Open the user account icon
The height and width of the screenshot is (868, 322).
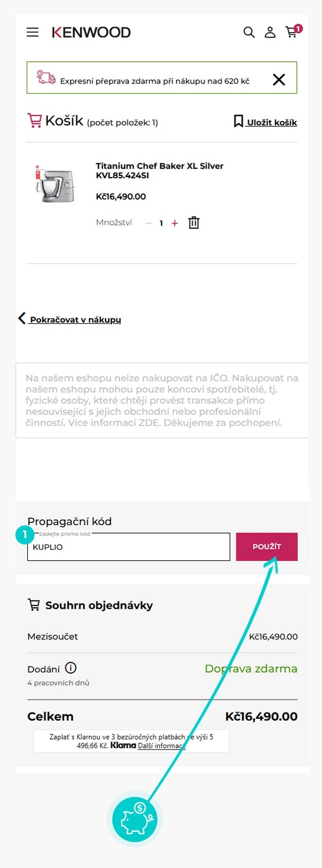click(x=270, y=32)
